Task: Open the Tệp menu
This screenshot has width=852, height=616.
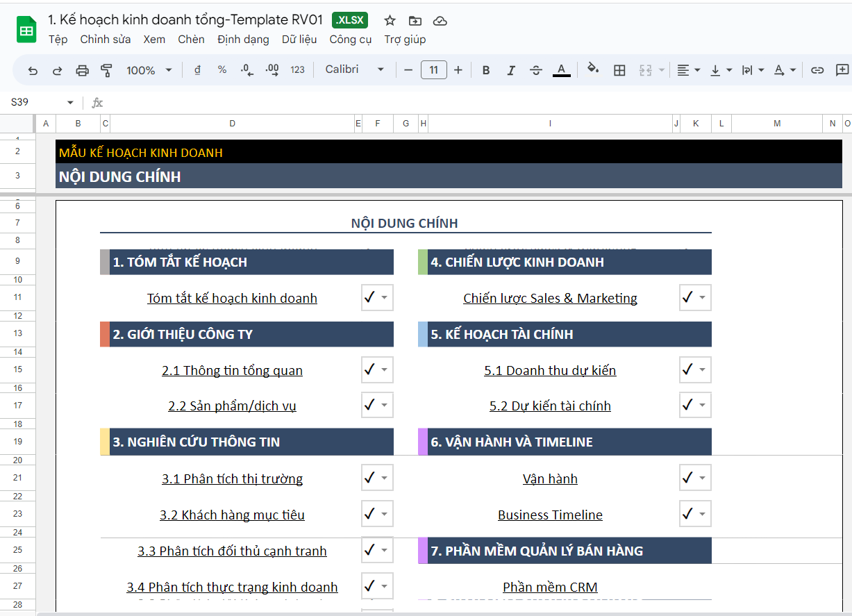Action: (58, 40)
